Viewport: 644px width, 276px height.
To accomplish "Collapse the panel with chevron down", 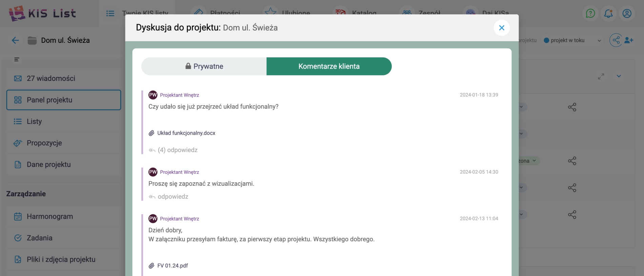I will (619, 76).
